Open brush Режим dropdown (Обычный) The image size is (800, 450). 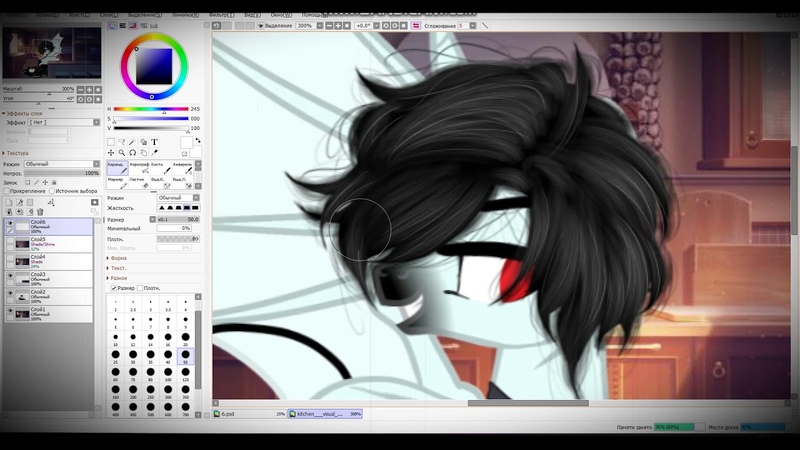(x=178, y=197)
